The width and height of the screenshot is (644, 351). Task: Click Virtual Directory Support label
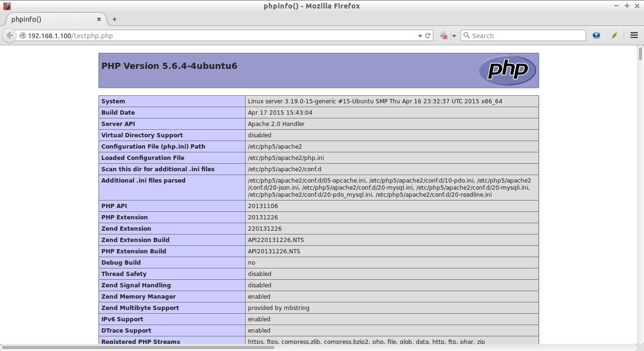[142, 135]
